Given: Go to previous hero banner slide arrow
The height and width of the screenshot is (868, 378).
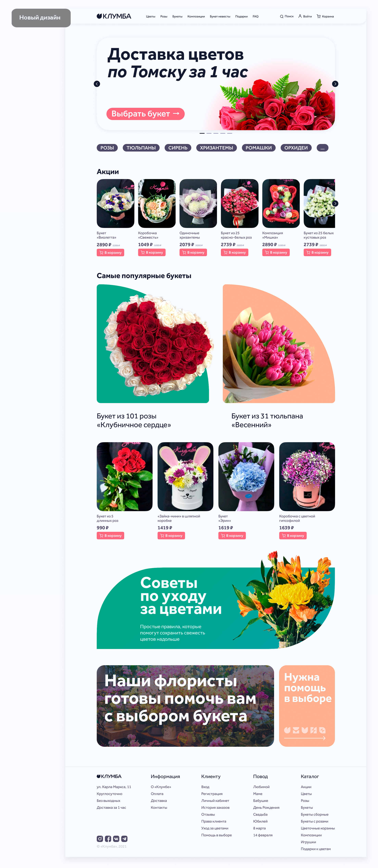Looking at the screenshot, I should coord(97,84).
